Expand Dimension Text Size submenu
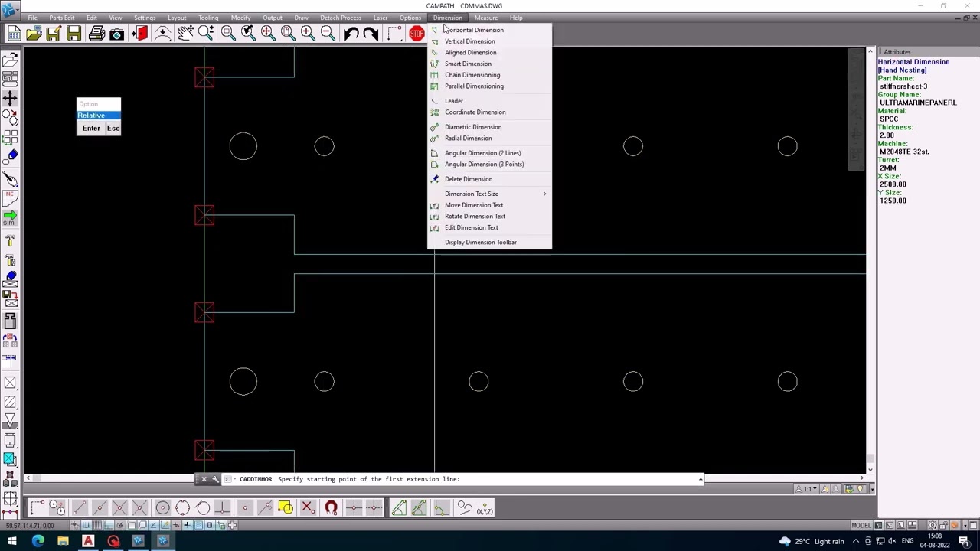 click(489, 194)
